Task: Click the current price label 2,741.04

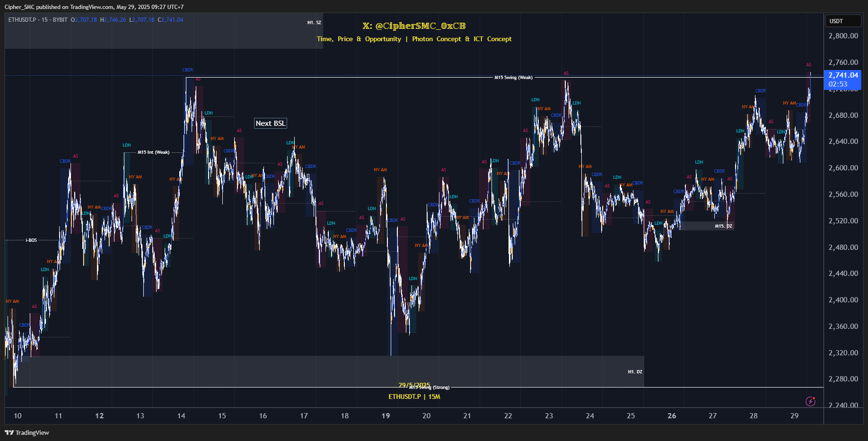Action: click(843, 75)
